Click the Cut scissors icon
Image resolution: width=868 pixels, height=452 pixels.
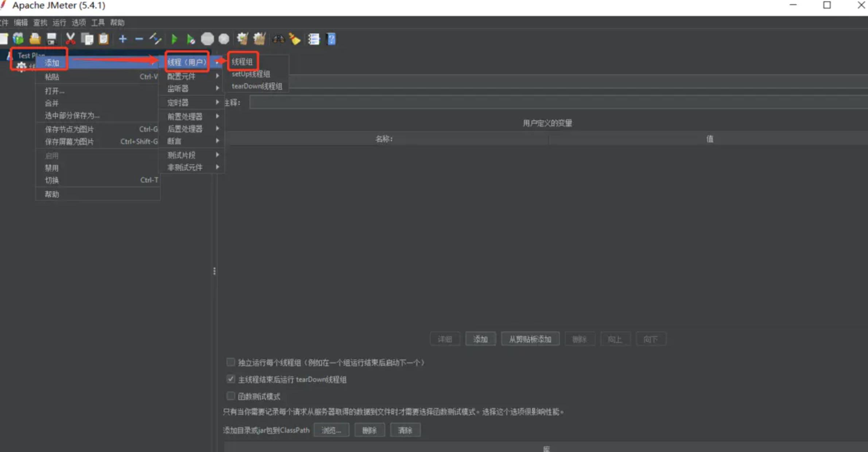(70, 39)
